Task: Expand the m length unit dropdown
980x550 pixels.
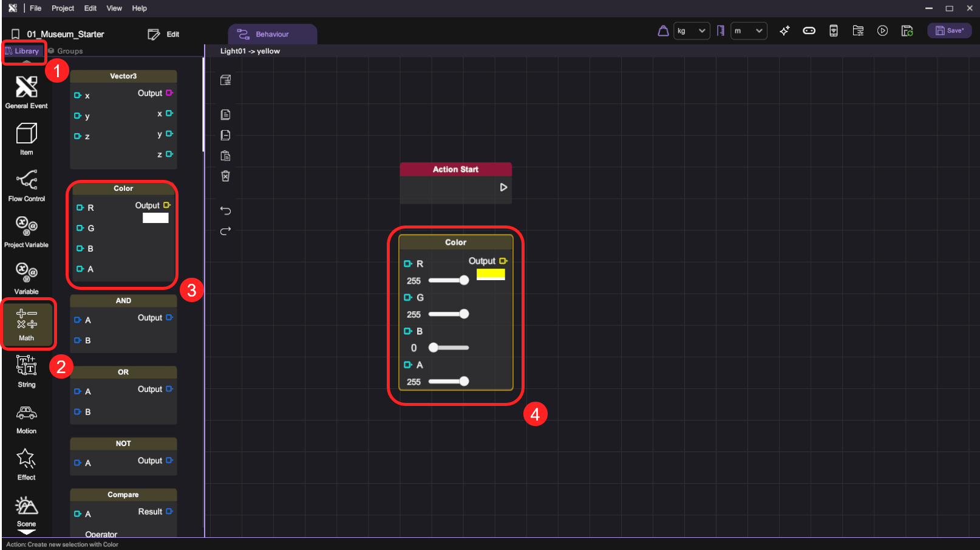Action: [x=748, y=31]
